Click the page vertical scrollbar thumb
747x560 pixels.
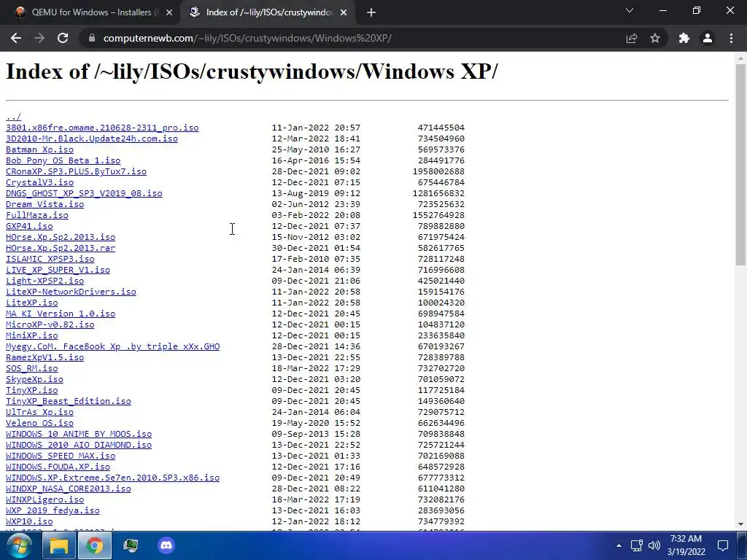coord(740,164)
